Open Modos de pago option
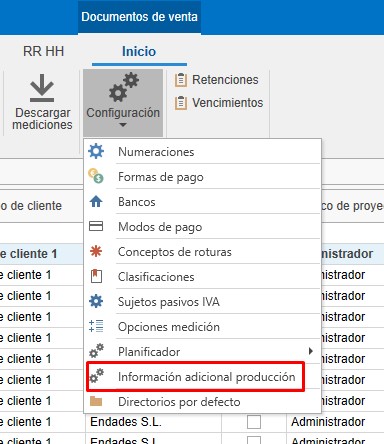Viewport: 384px width, 444px height. tap(202, 227)
